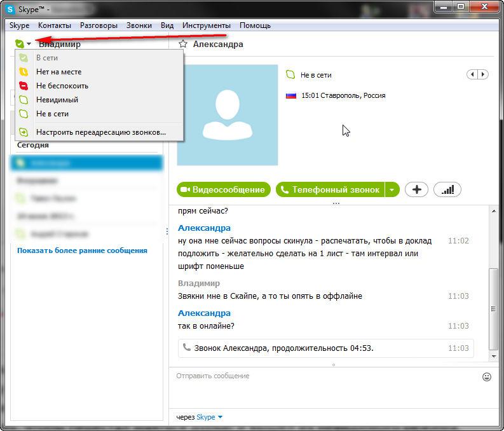Set status to Не беспокоить

pos(99,86)
